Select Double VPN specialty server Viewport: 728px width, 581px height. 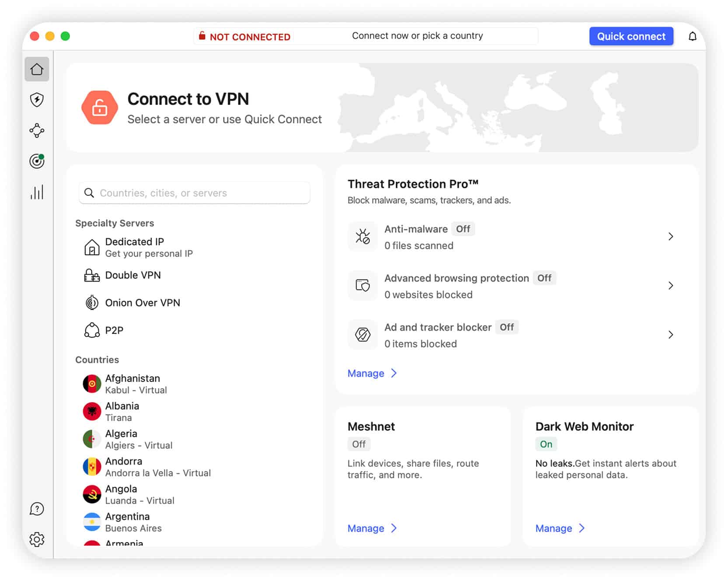click(x=195, y=275)
